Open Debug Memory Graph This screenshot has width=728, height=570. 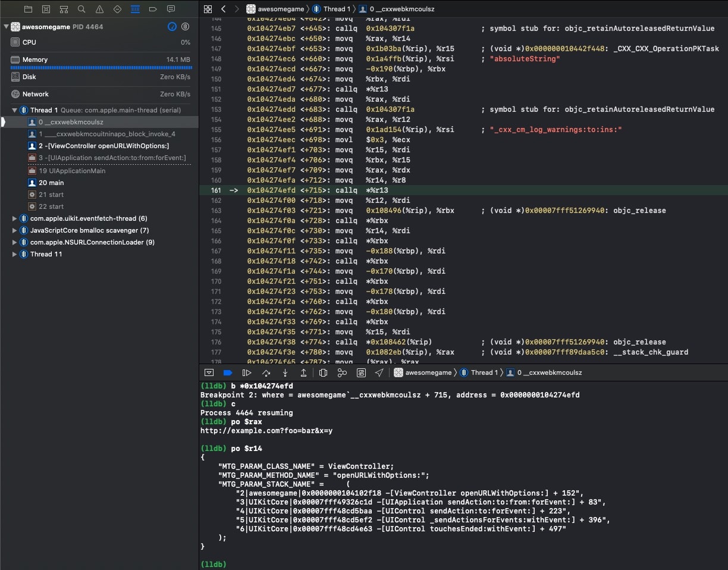tap(342, 372)
